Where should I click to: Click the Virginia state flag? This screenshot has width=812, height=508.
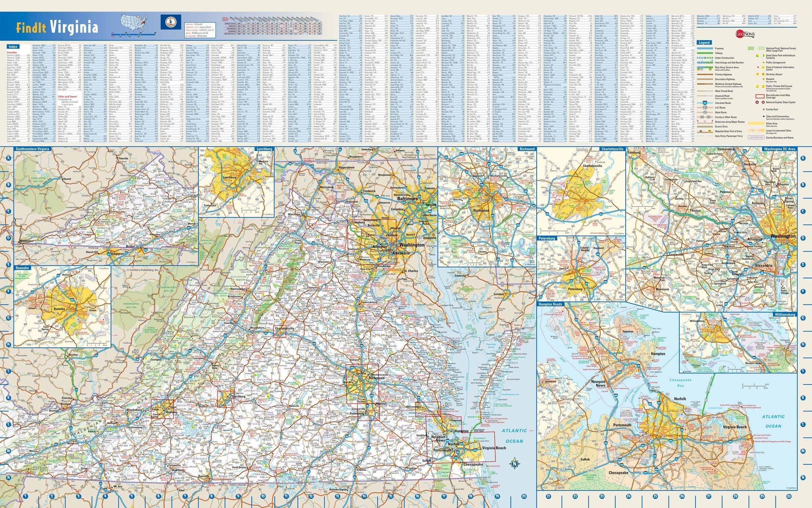171,22
